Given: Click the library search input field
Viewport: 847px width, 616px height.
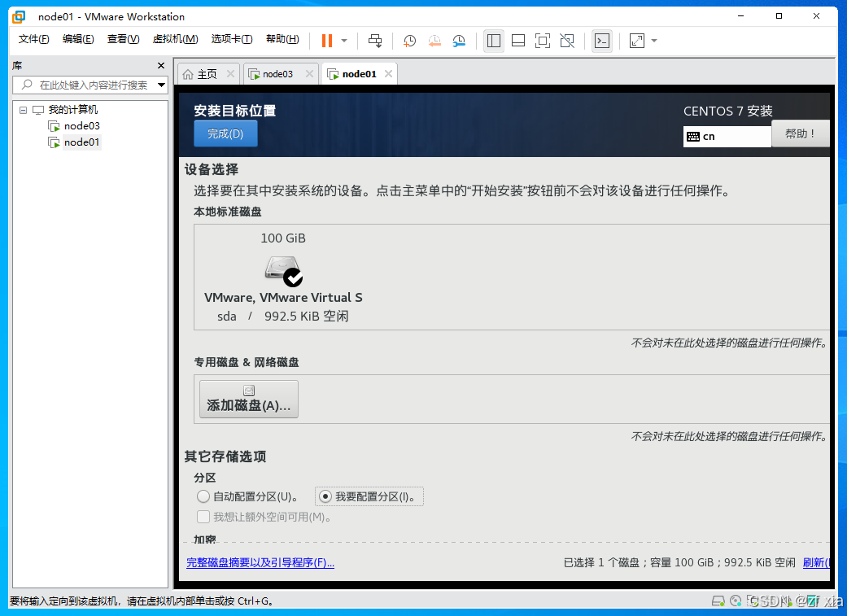Looking at the screenshot, I should coord(93,85).
